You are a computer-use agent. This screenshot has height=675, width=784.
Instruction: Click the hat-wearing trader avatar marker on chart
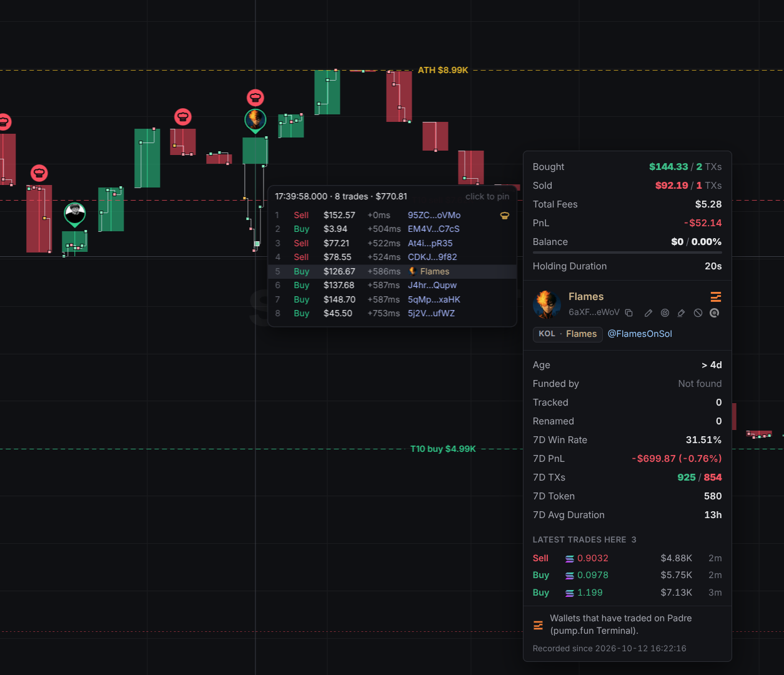[x=75, y=214]
